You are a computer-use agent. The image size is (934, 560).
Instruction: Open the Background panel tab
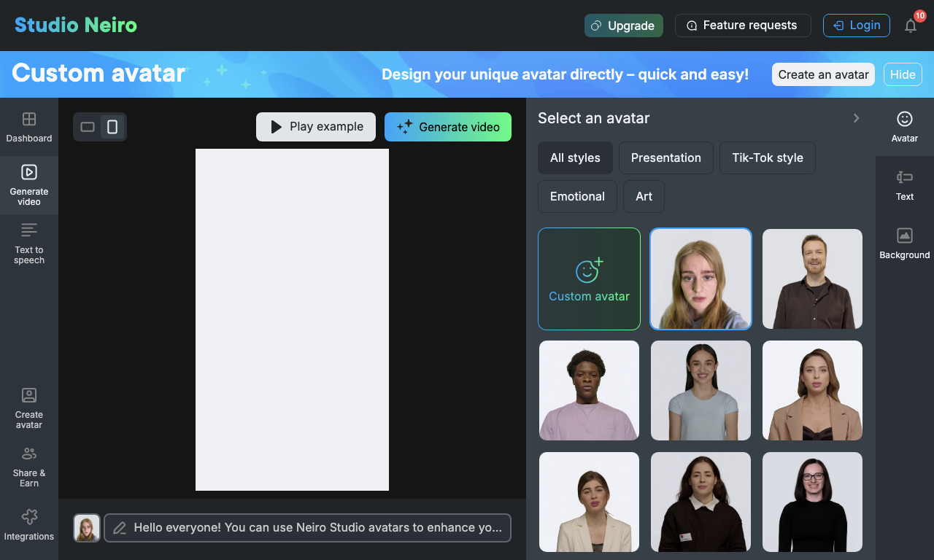(x=905, y=244)
